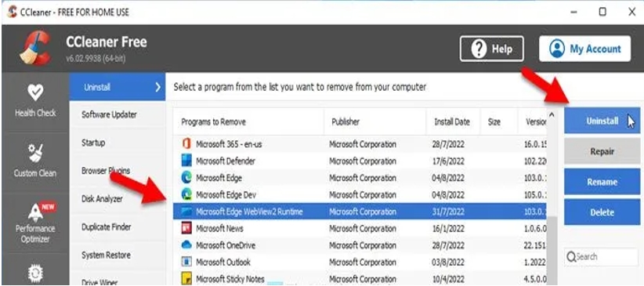Click the CCleaner title bar icon
The height and width of the screenshot is (286, 644).
point(12,12)
